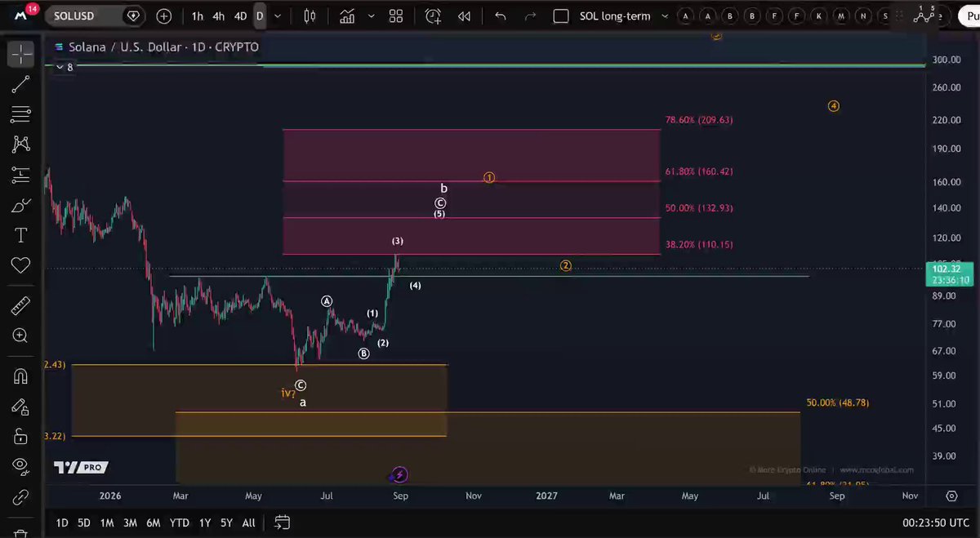Choose the brush drawing tool
Screen dimensions: 980x538
coord(20,205)
